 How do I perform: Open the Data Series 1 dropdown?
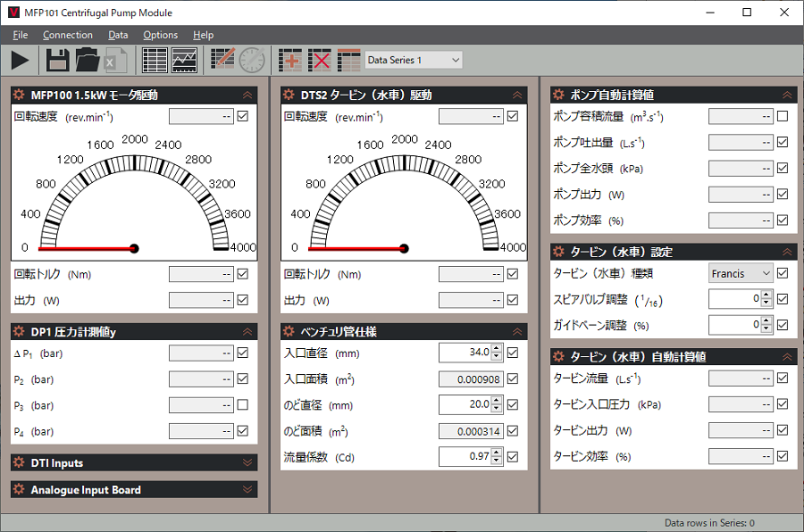(414, 60)
